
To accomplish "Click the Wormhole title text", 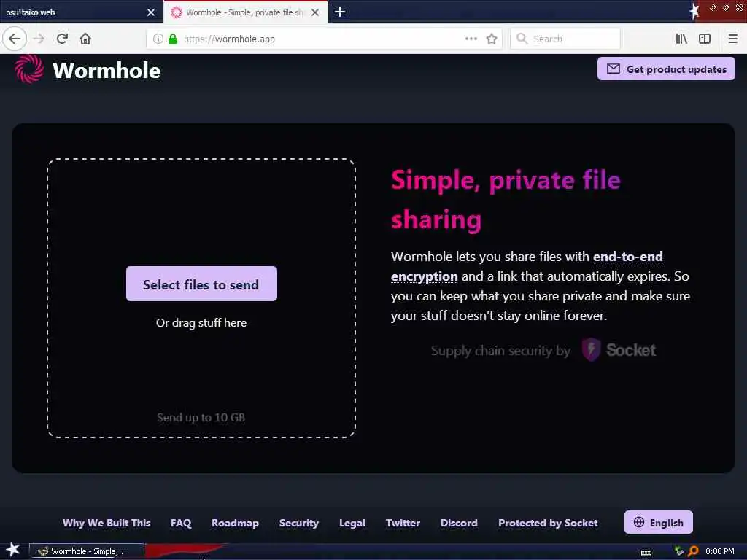I will point(107,71).
